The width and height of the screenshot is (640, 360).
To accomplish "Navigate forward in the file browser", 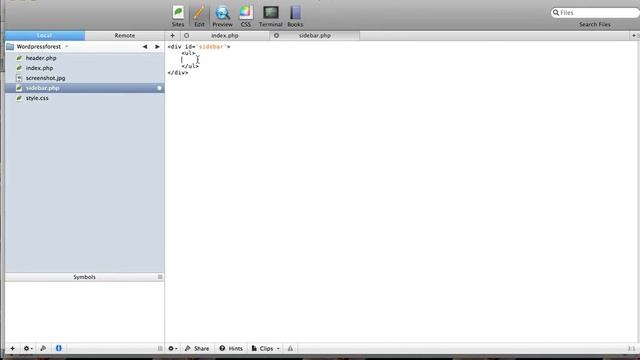I will (x=157, y=47).
